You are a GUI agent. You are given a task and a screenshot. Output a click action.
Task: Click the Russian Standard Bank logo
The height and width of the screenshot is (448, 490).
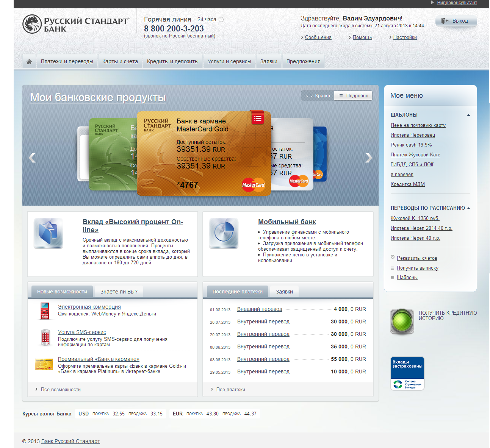click(x=76, y=24)
